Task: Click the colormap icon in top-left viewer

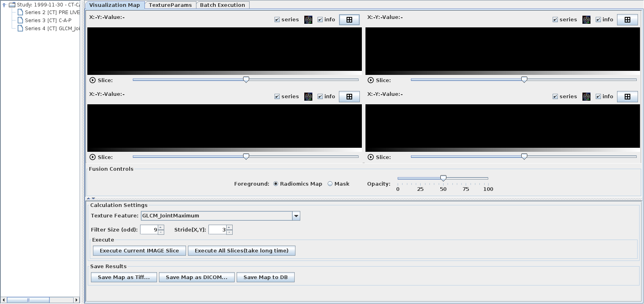Action: click(308, 20)
